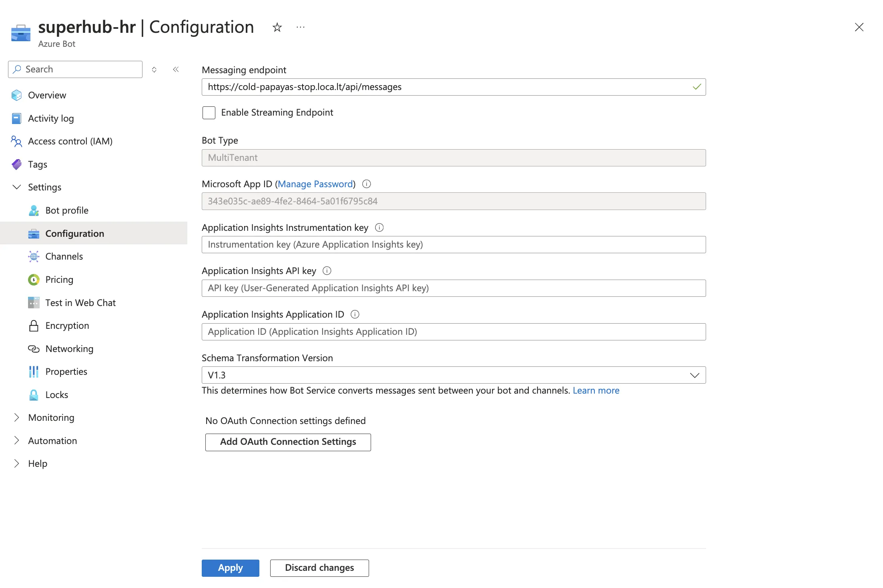Open the Encryption settings page
883x588 pixels.
[67, 326]
